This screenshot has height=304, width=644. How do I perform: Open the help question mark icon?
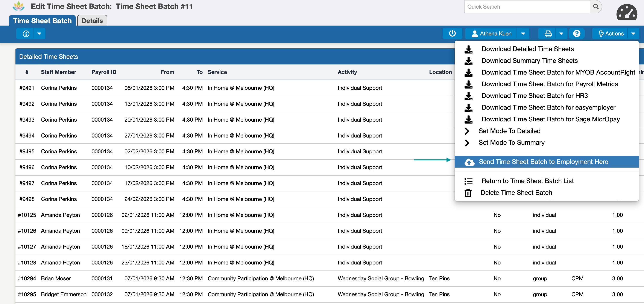click(577, 34)
